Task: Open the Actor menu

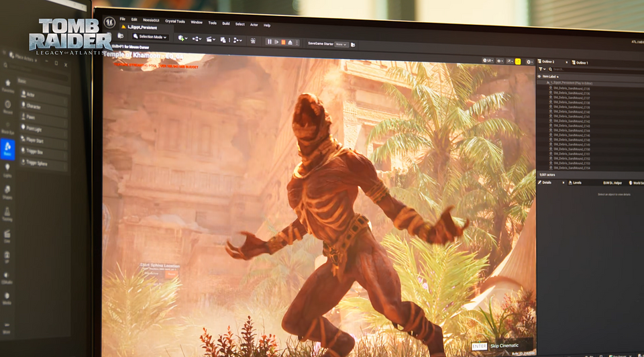Action: pos(254,25)
